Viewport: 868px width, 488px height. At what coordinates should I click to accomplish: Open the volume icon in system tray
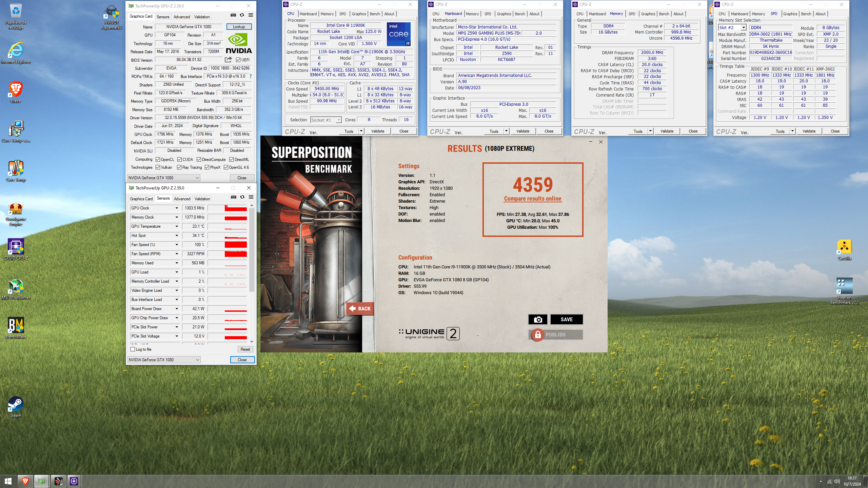pyautogui.click(x=837, y=481)
